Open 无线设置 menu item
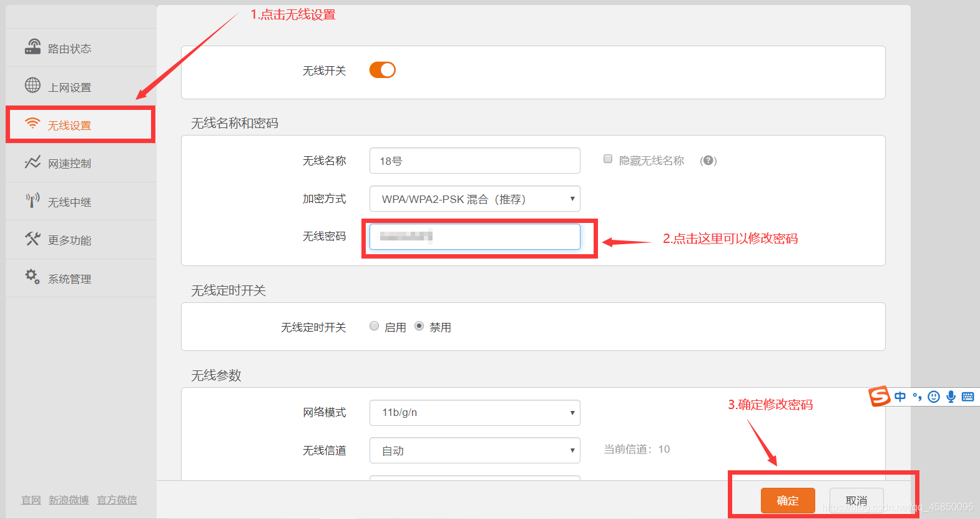Screen dimensions: 980x519 coord(81,125)
